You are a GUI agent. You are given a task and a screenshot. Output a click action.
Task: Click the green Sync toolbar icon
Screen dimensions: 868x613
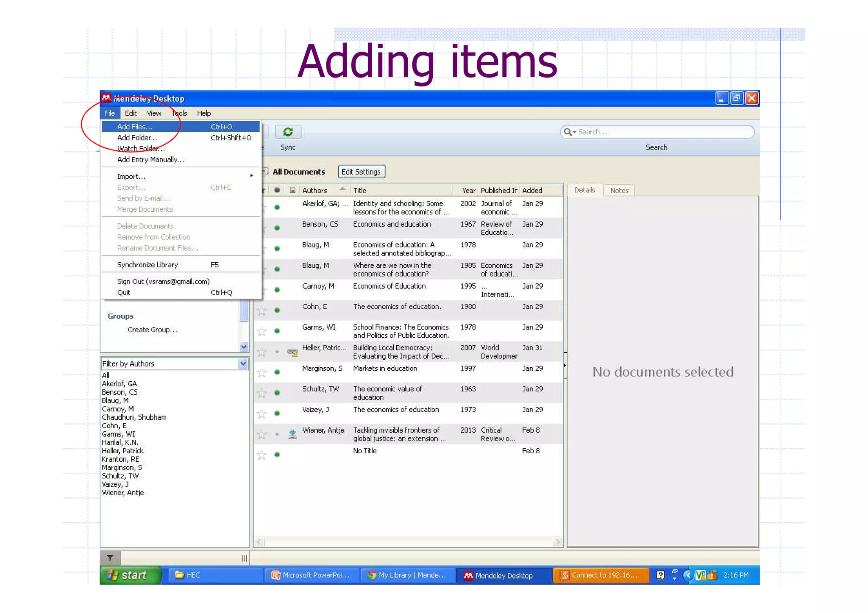288,132
